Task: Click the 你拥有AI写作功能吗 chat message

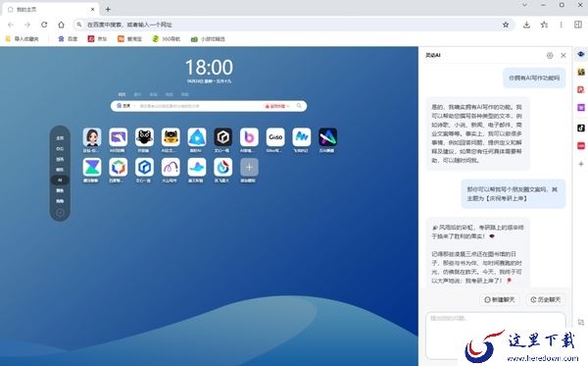Action: pyautogui.click(x=534, y=78)
